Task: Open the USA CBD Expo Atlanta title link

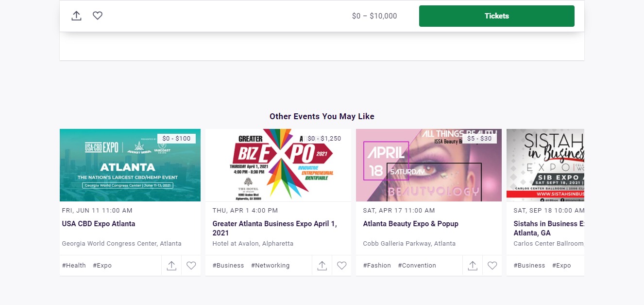Action: tap(99, 224)
